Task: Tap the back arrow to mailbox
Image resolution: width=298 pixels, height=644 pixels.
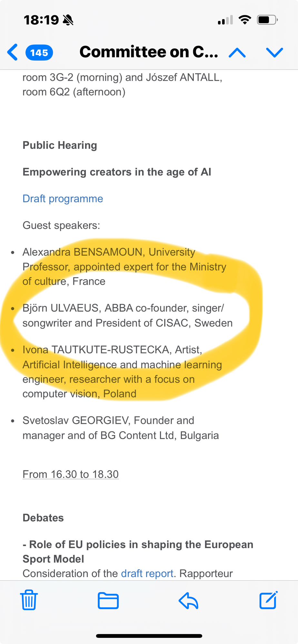Action: (x=12, y=52)
